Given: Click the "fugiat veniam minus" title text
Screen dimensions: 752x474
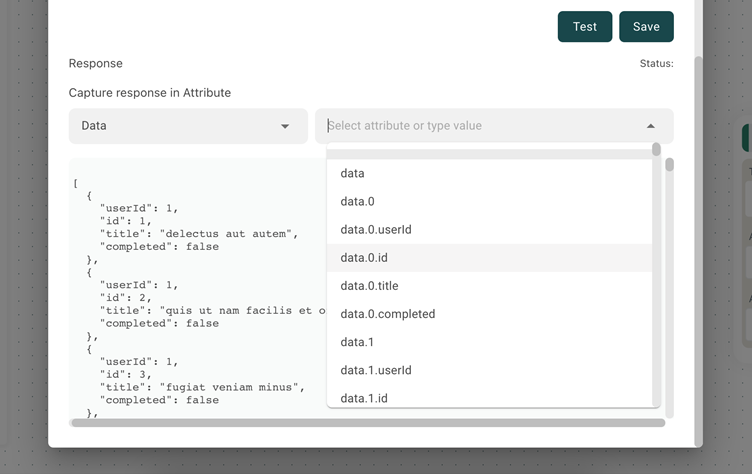Looking at the screenshot, I should tap(232, 387).
